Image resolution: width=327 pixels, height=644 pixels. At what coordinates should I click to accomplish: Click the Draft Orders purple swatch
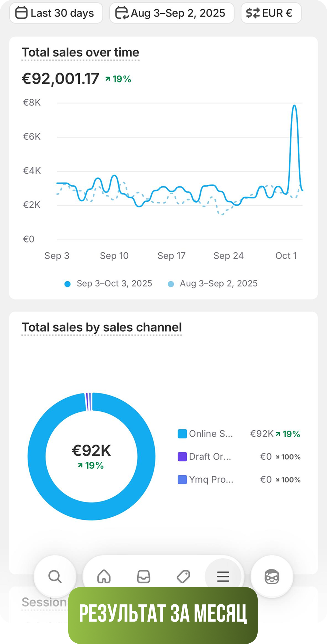pos(182,457)
